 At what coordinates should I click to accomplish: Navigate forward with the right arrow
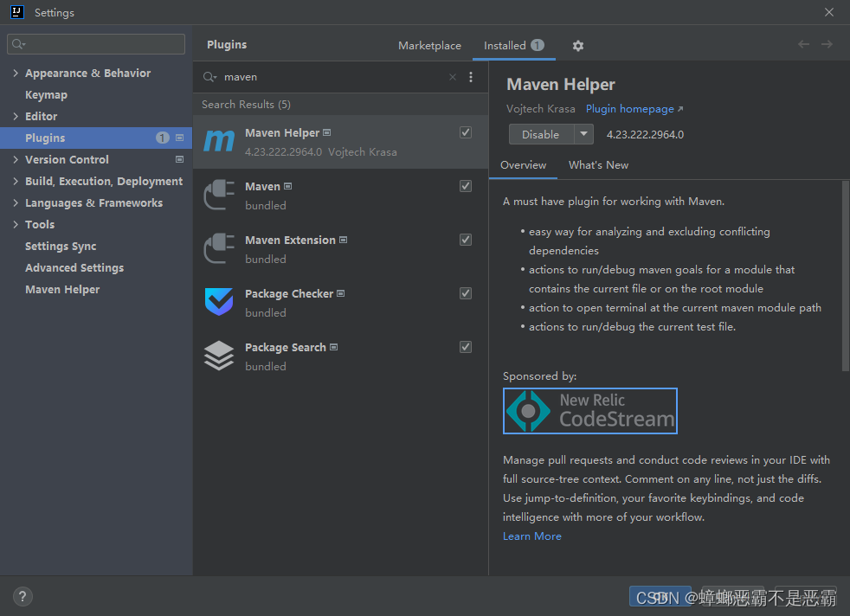click(x=827, y=44)
